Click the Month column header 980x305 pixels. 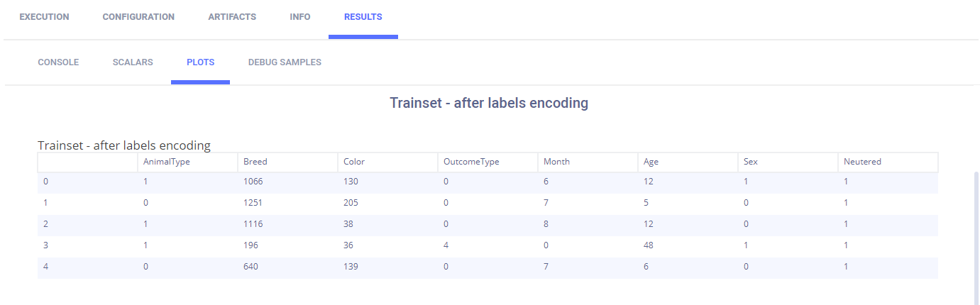[x=556, y=162]
